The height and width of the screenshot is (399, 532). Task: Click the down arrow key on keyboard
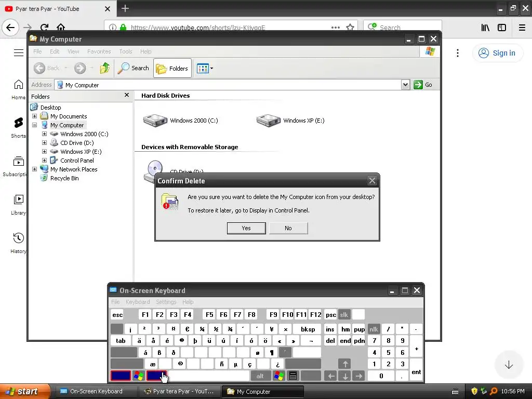(x=345, y=376)
